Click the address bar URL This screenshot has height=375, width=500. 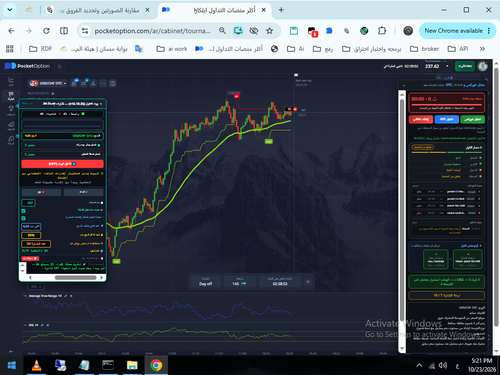click(152, 31)
